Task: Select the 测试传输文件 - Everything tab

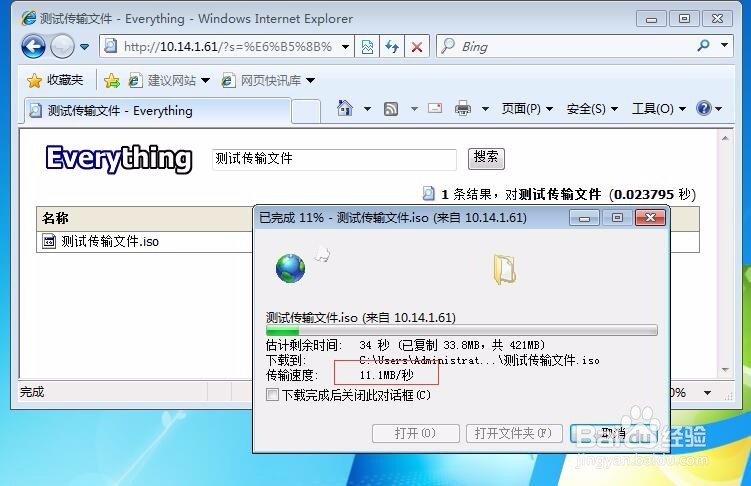Action: (158, 111)
